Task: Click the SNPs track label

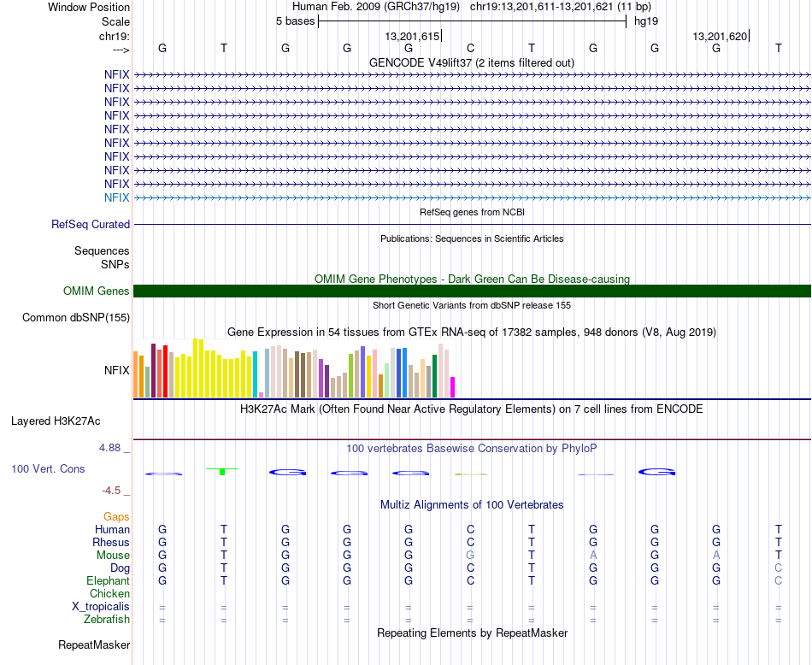Action: pos(115,264)
